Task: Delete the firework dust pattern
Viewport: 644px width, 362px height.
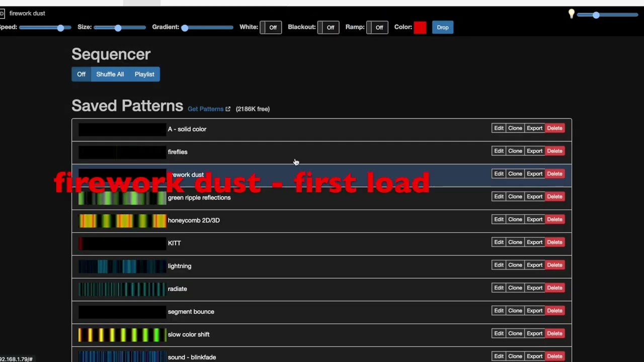Action: coord(555,174)
